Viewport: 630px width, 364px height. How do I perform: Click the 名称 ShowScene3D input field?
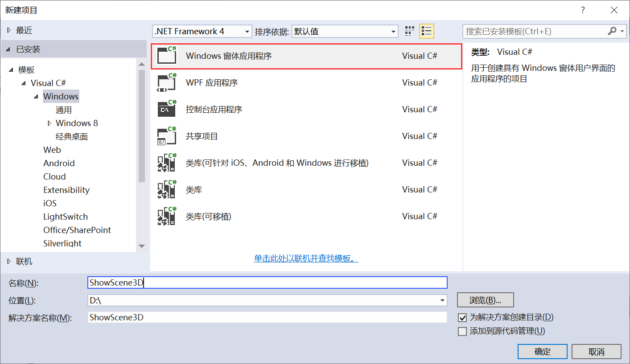[268, 282]
